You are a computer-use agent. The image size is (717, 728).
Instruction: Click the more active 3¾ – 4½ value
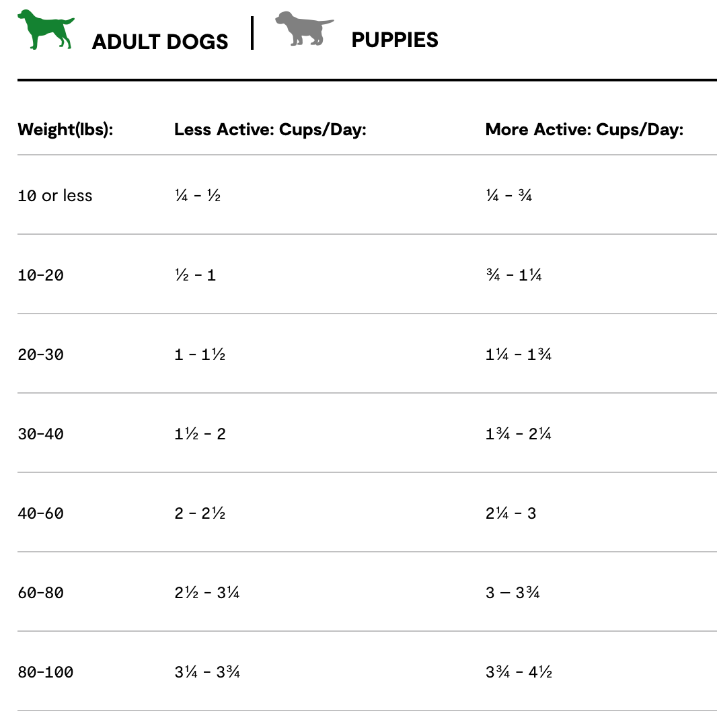(x=519, y=672)
